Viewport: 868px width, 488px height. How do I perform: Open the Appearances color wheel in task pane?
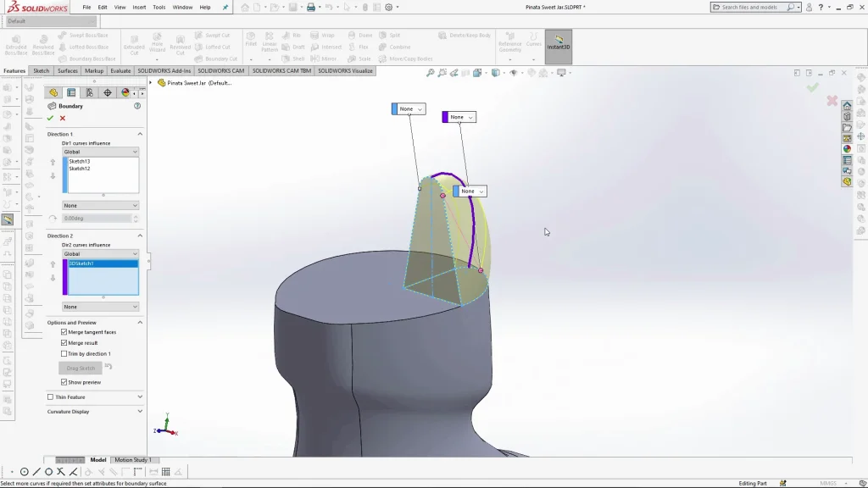847,149
